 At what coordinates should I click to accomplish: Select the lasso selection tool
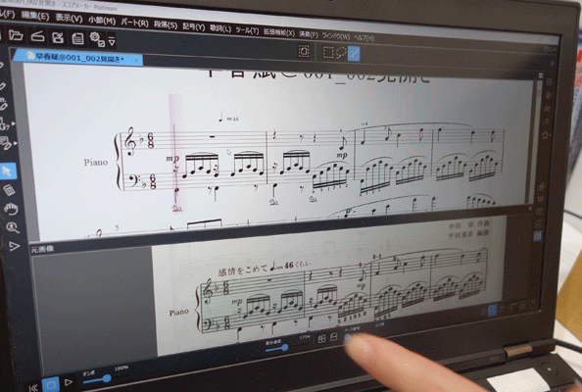pos(341,53)
